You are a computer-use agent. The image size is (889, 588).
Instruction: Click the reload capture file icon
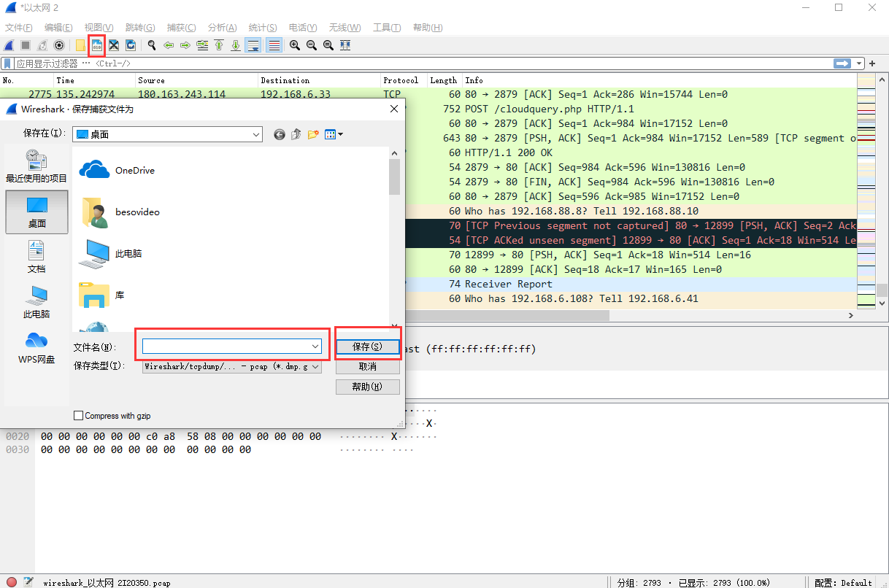[x=130, y=45]
